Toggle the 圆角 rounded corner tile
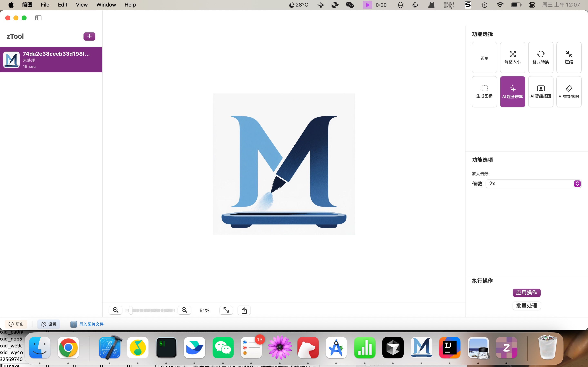The image size is (588, 367). [x=484, y=57]
